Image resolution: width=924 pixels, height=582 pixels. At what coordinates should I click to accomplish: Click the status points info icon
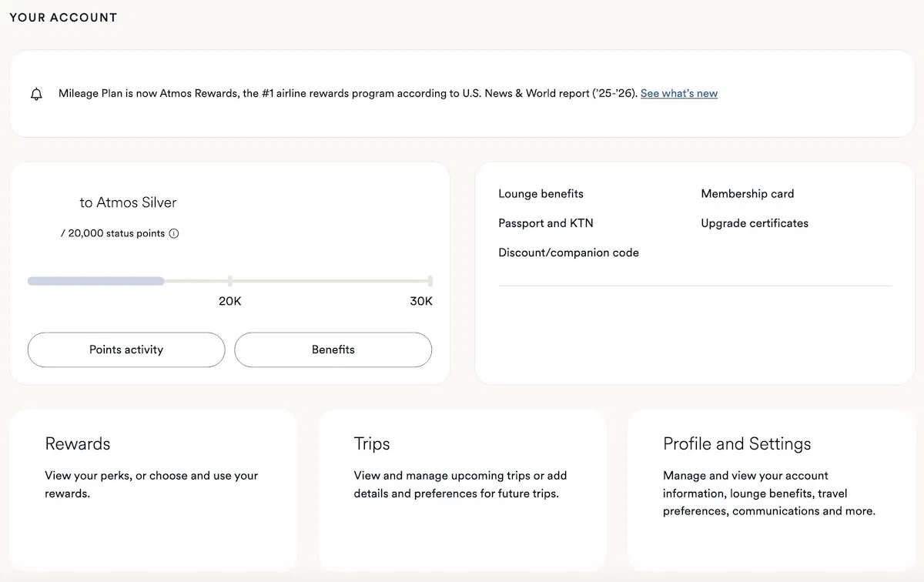tap(174, 233)
